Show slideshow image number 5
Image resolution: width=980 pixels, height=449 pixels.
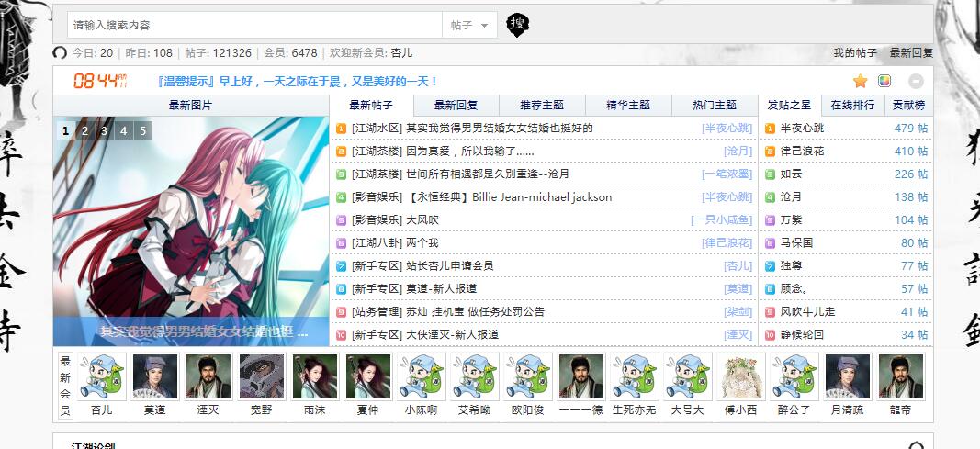[x=142, y=130]
